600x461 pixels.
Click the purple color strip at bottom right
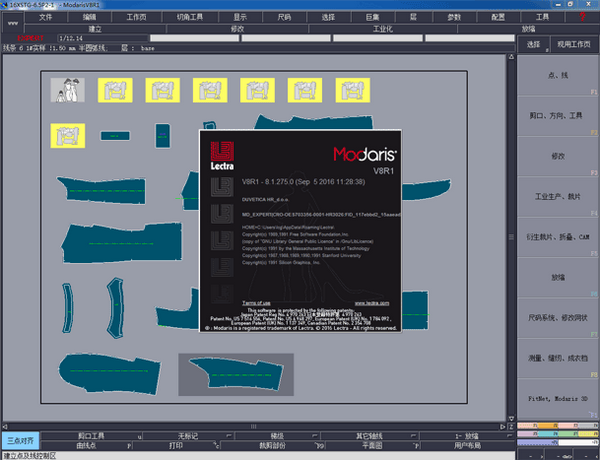tap(537, 442)
